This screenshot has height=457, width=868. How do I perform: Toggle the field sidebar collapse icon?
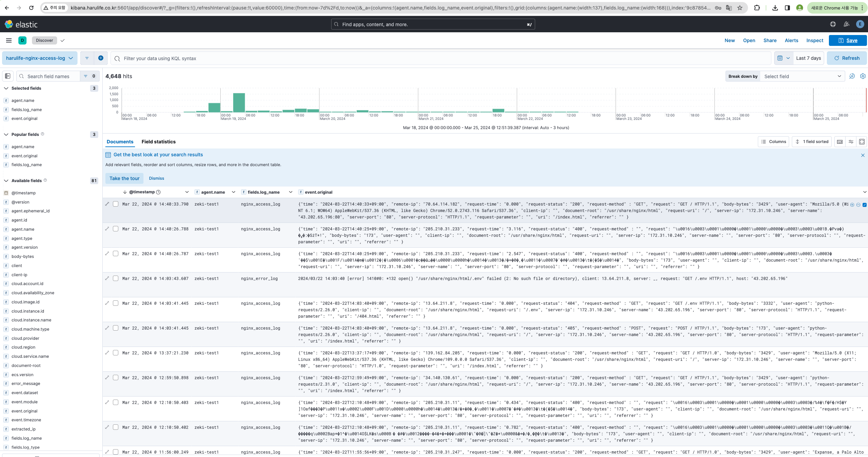click(x=7, y=76)
